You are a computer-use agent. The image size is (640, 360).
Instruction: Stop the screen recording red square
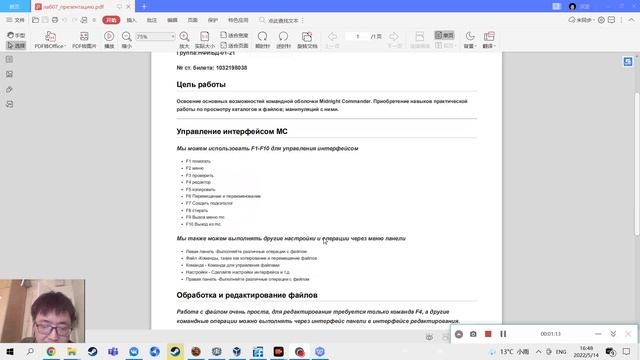488,334
